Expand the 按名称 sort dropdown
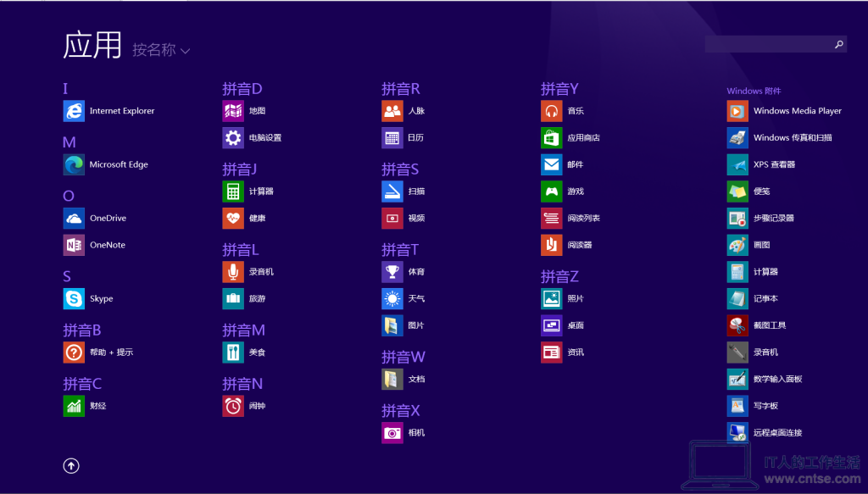The width and height of the screenshot is (868, 494). pyautogui.click(x=161, y=50)
